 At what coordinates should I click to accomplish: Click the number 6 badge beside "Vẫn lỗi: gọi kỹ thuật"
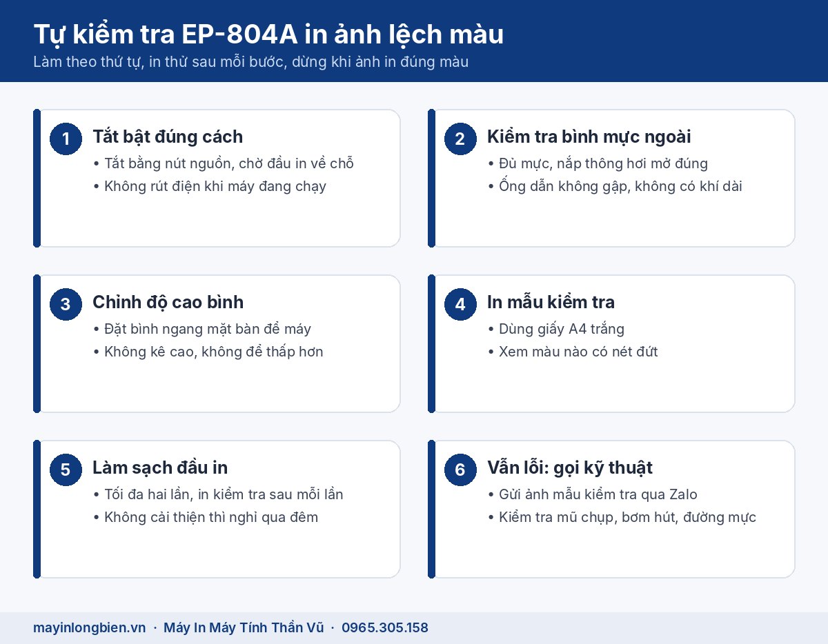460,470
